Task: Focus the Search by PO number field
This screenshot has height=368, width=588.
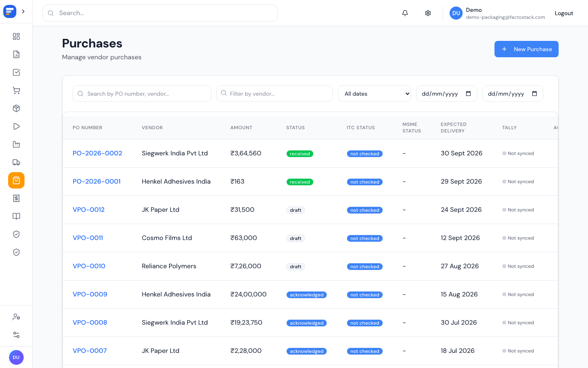Action: [142, 94]
